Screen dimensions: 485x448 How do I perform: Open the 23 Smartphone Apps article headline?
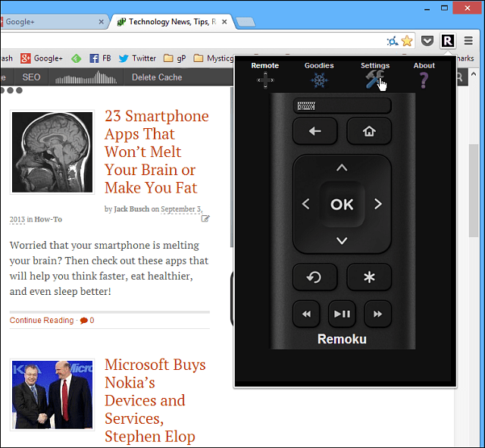(x=156, y=152)
